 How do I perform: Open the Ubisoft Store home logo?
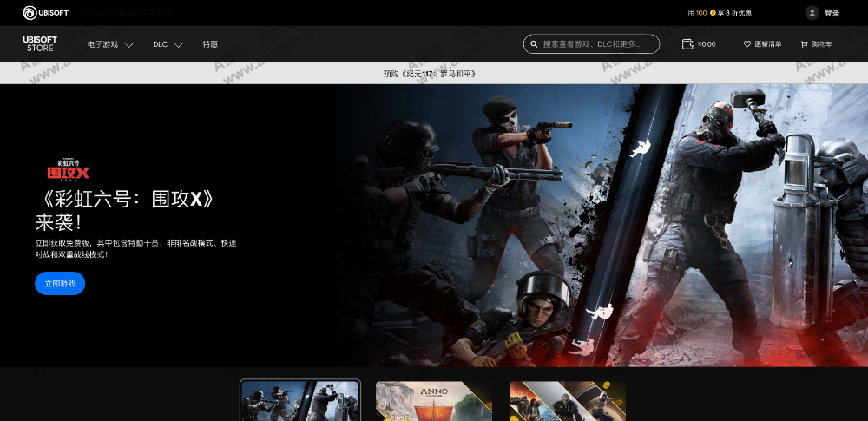point(40,43)
